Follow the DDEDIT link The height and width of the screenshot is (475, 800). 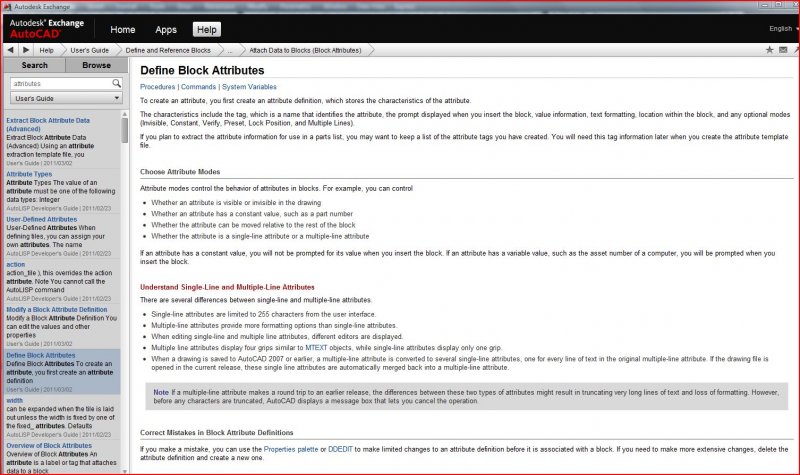coord(340,449)
